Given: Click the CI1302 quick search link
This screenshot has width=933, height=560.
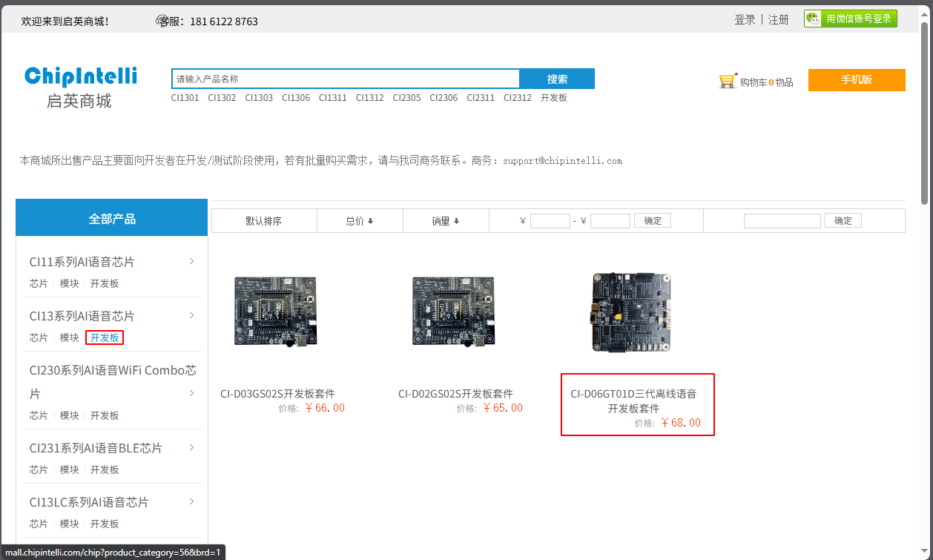Looking at the screenshot, I should [222, 98].
